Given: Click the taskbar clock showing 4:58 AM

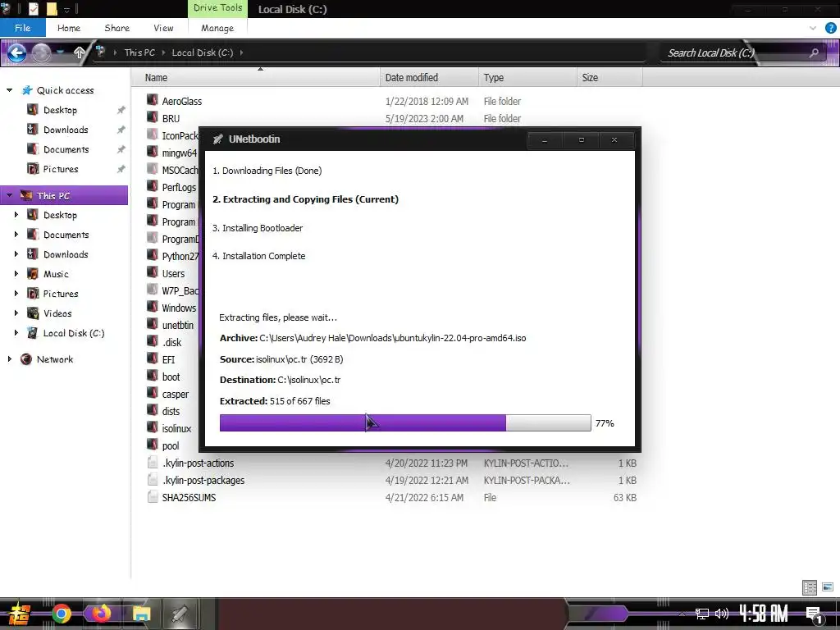Looking at the screenshot, I should pos(763,614).
